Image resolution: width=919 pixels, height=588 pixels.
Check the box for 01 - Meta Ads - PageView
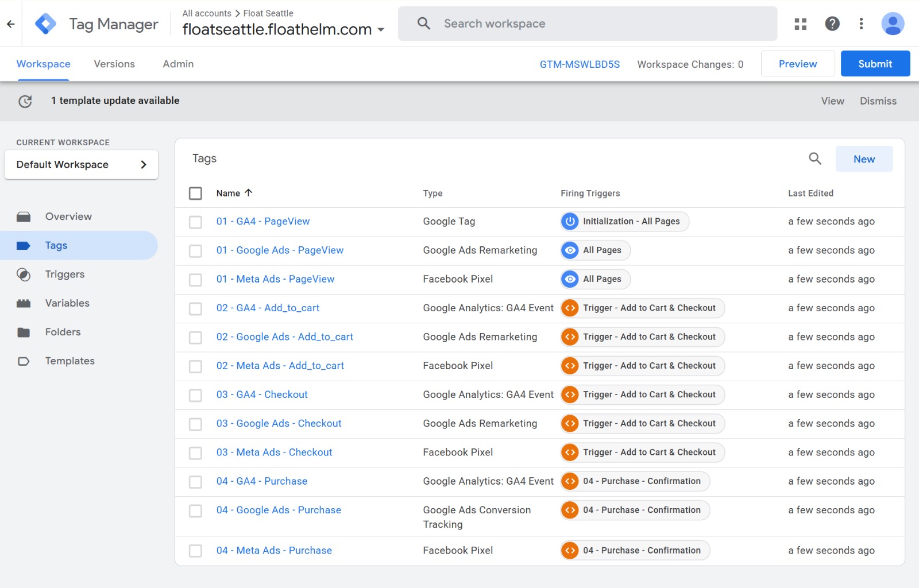(195, 280)
